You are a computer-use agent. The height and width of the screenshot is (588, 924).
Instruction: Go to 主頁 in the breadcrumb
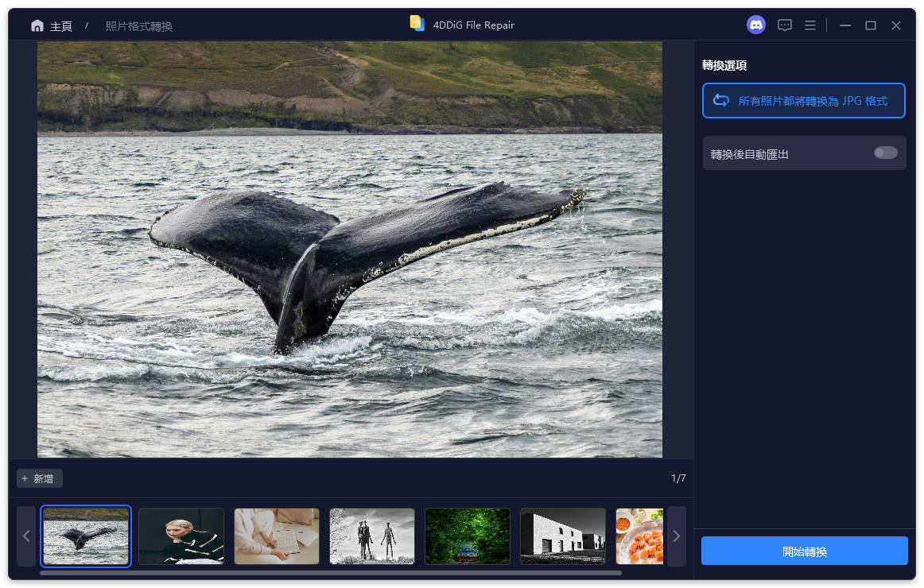(61, 25)
